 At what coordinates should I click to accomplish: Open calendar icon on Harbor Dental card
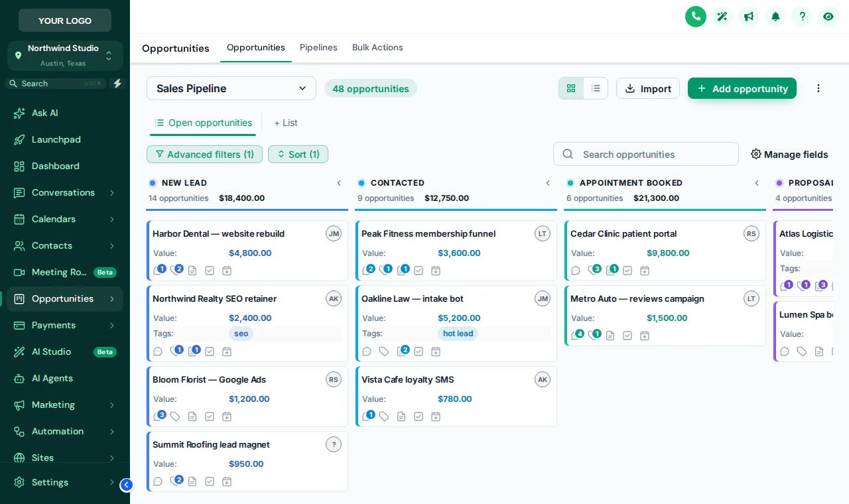coord(227,271)
